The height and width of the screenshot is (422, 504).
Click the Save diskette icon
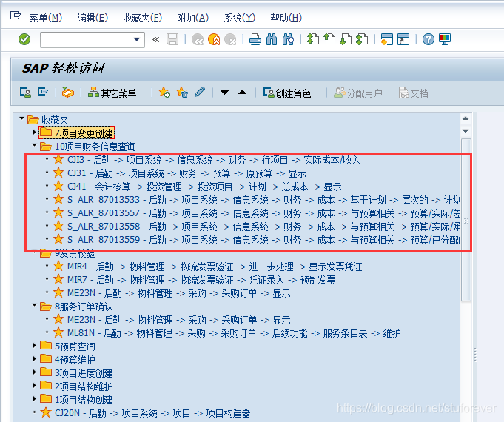172,39
